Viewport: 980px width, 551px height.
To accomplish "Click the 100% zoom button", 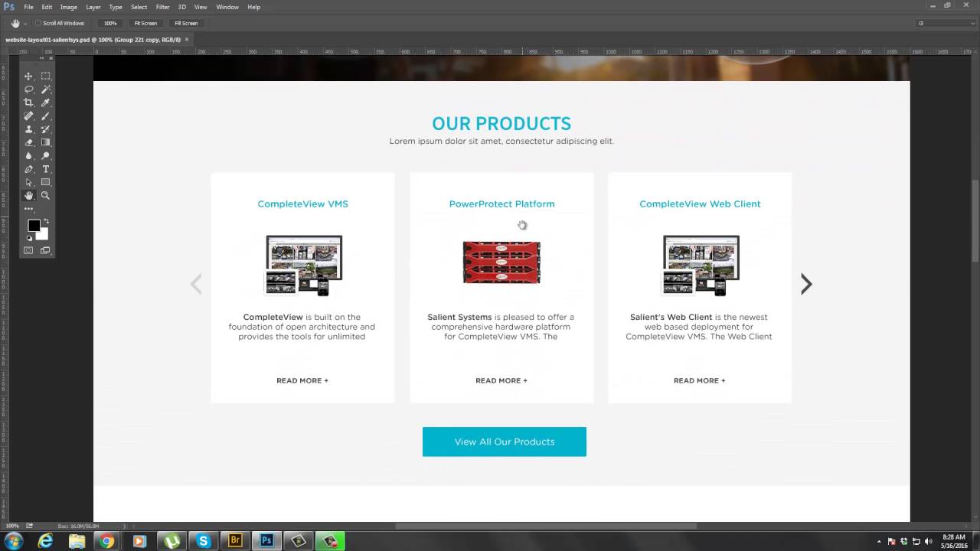I will (110, 23).
